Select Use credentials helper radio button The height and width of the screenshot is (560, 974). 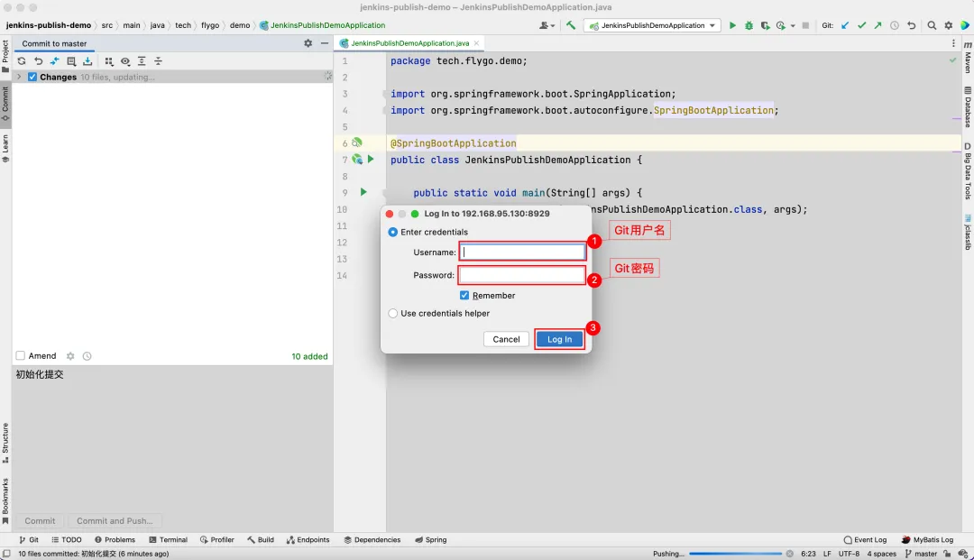(x=392, y=314)
